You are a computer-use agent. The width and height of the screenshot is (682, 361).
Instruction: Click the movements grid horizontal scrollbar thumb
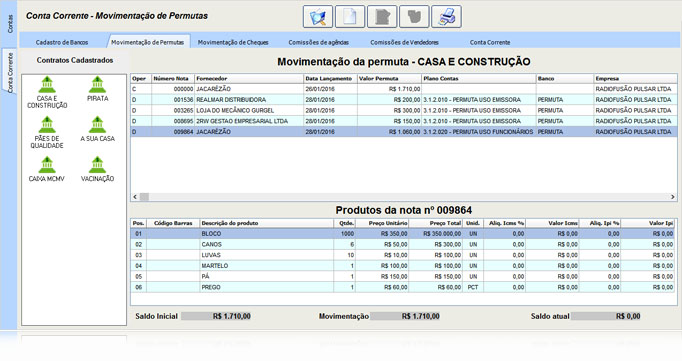tap(144, 197)
